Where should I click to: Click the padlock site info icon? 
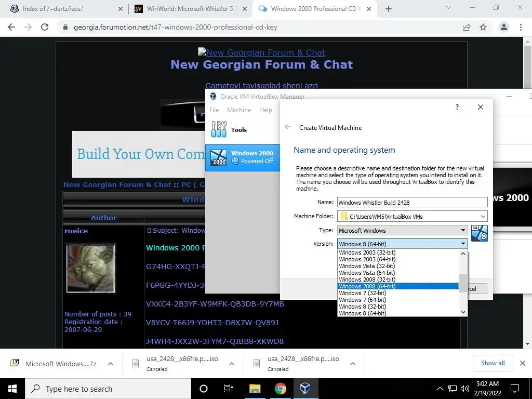pyautogui.click(x=65, y=27)
